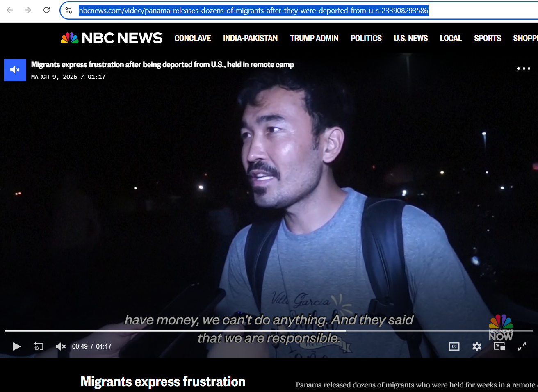Open the three-dot video options menu
Viewport: 538px width, 392px height.
coord(524,68)
